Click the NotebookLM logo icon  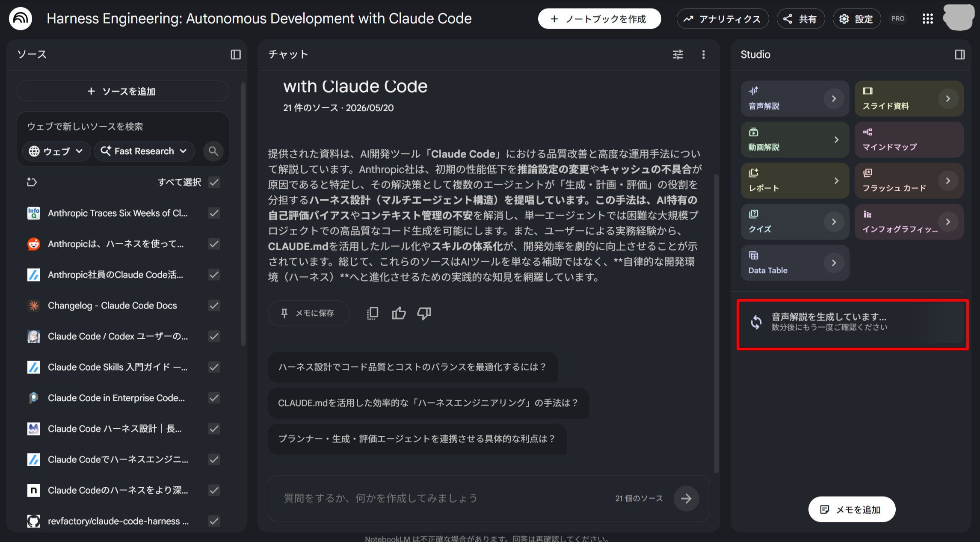21,18
